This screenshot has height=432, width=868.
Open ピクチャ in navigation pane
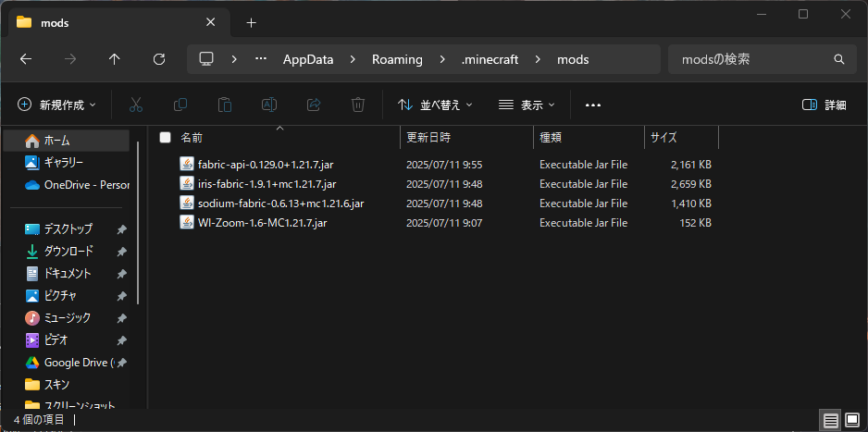67,295
